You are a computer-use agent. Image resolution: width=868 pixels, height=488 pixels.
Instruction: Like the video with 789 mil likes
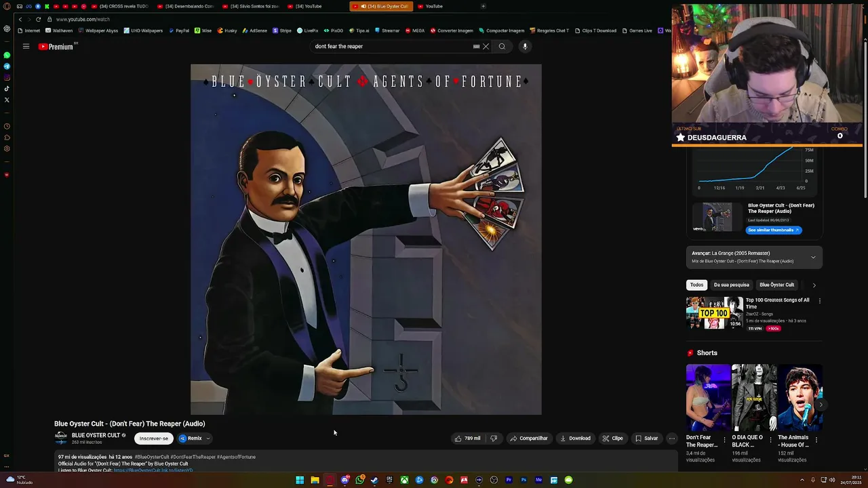coord(467,439)
